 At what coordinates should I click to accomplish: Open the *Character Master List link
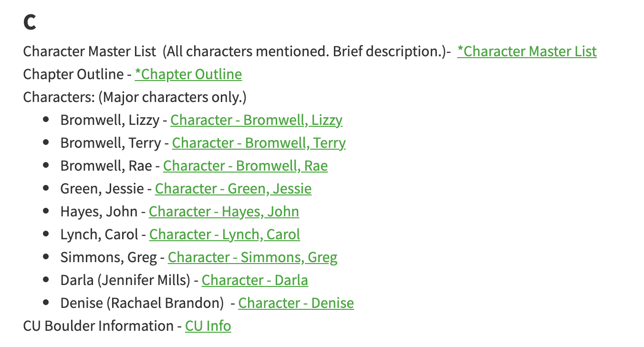(x=527, y=51)
